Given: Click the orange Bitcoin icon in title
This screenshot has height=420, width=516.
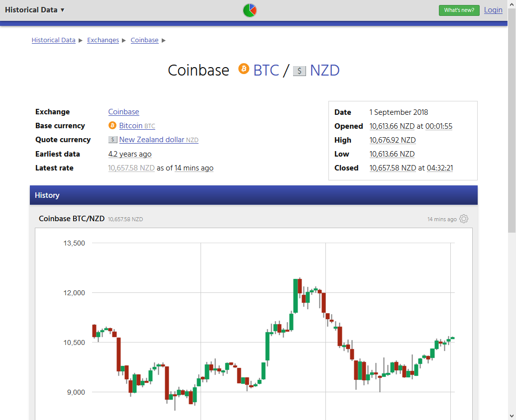Looking at the screenshot, I should (243, 69).
